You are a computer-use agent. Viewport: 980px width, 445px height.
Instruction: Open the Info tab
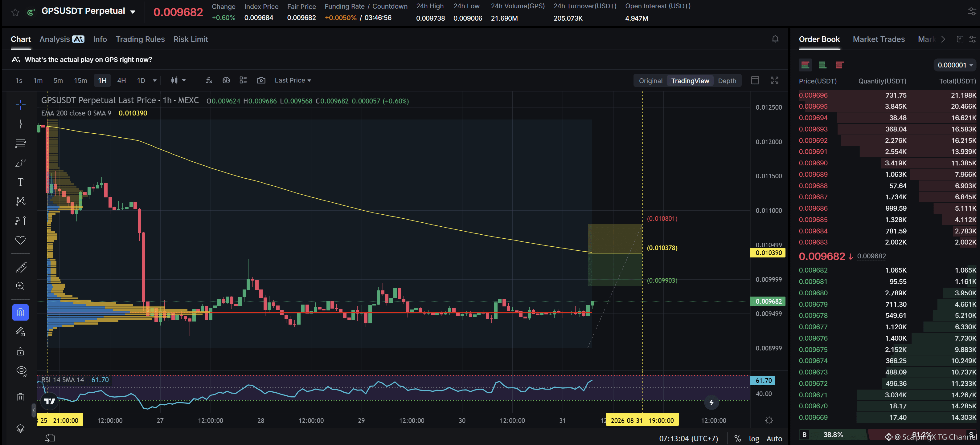tap(100, 39)
